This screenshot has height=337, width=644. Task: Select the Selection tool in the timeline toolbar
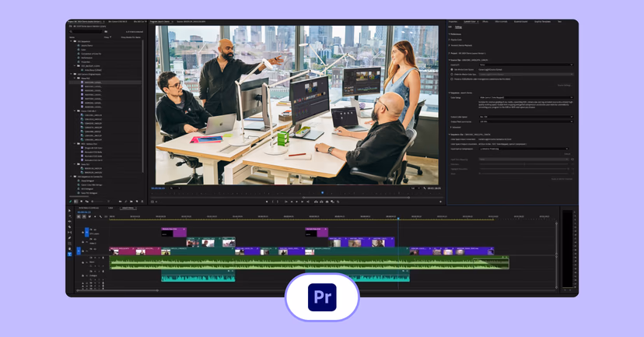point(69,210)
